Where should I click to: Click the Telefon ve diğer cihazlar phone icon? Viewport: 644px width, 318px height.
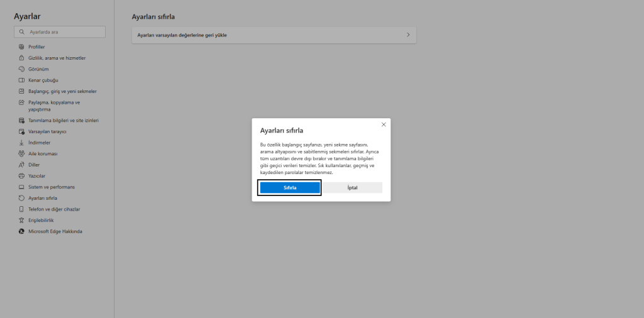[x=21, y=209]
